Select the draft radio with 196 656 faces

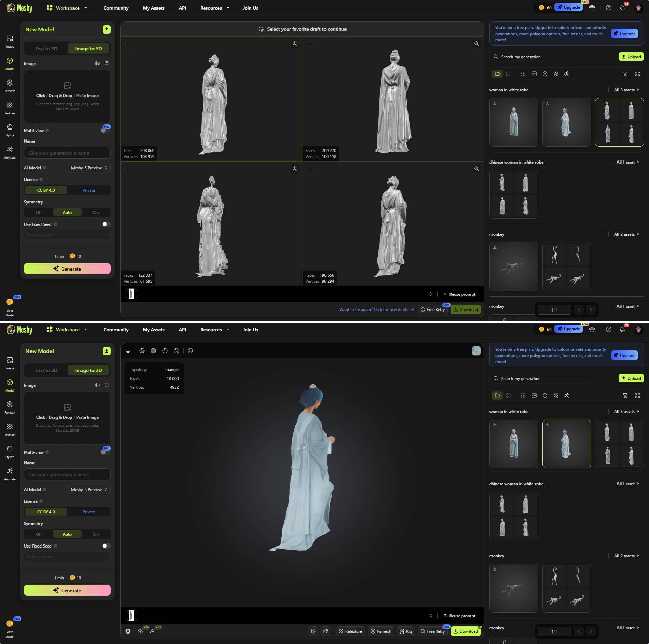coord(310,169)
